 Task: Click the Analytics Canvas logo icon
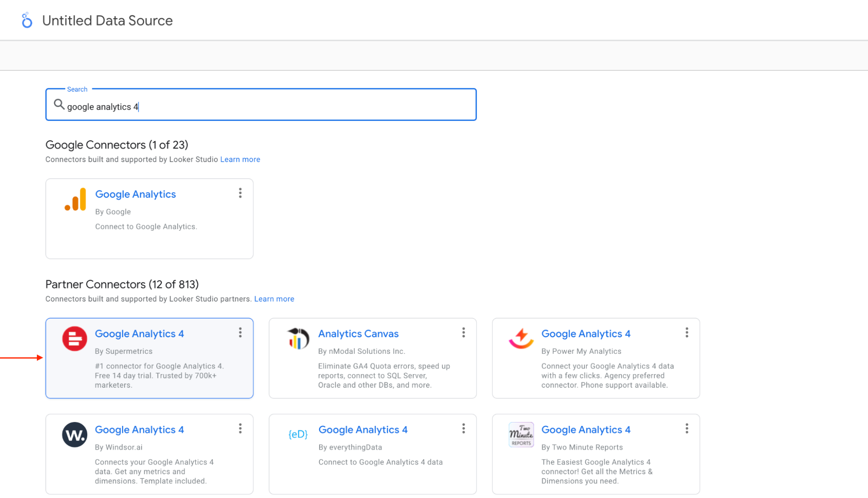[x=298, y=339]
